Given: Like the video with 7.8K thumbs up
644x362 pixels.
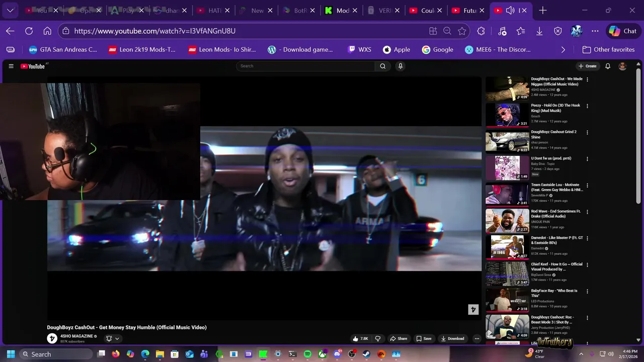Looking at the screenshot, I should [361, 338].
